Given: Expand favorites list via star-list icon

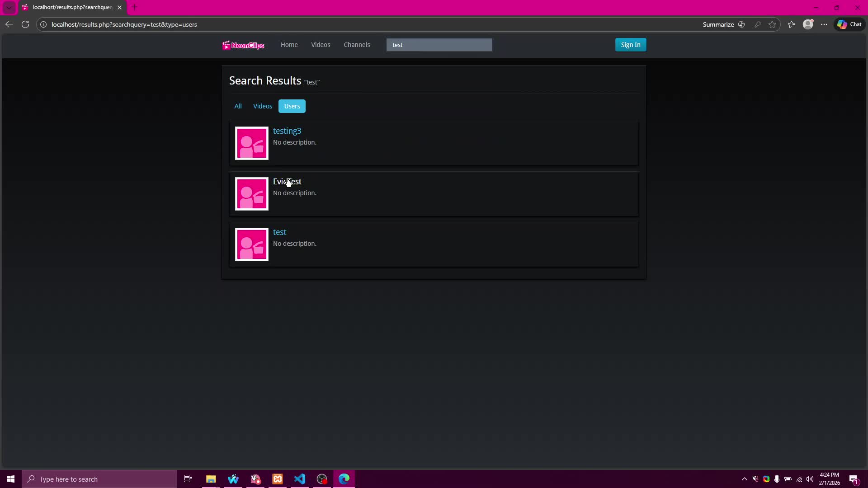Looking at the screenshot, I should coord(791,24).
